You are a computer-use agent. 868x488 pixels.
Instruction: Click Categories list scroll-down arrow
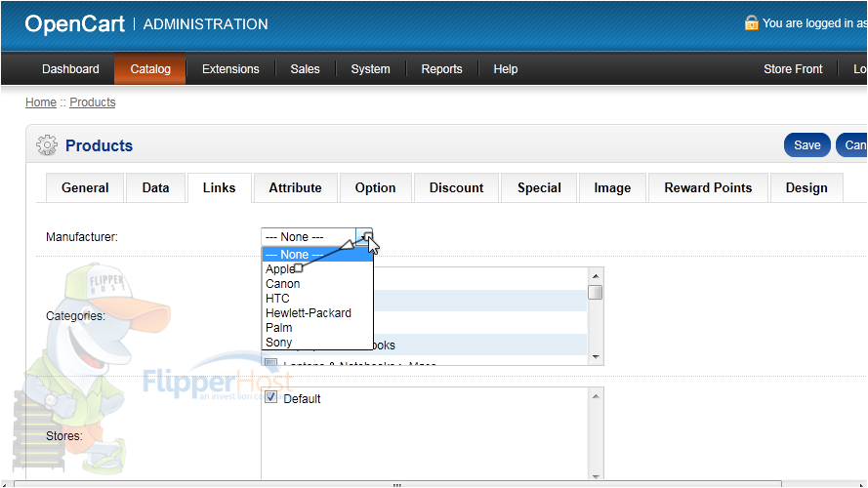(x=596, y=357)
